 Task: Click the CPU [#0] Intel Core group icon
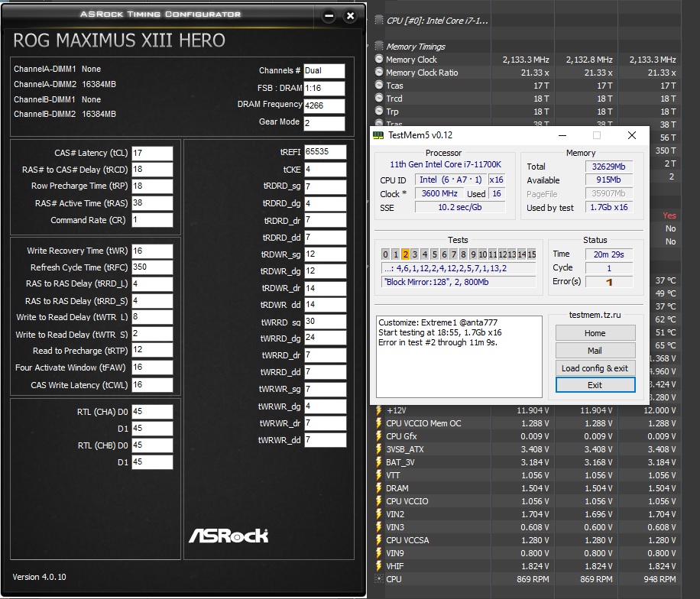click(379, 20)
